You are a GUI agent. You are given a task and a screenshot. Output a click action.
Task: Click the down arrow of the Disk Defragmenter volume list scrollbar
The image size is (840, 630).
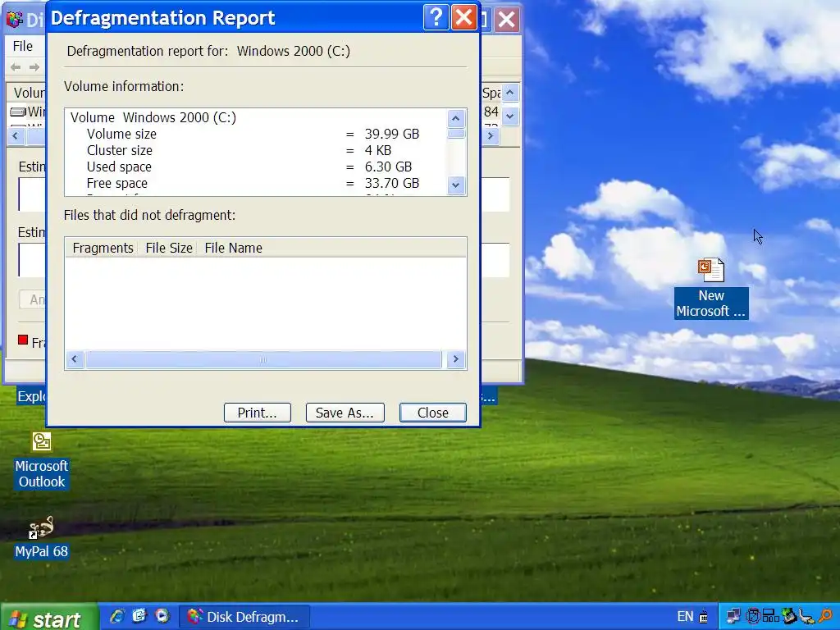(510, 115)
